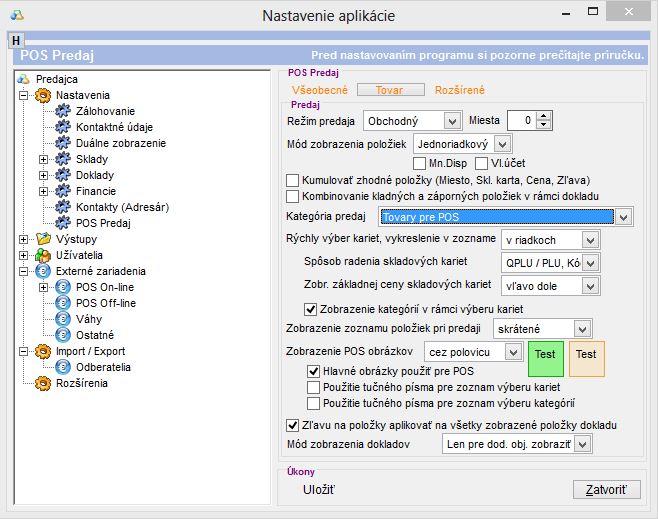Switch to the Všeobecné tab
This screenshot has width=658, height=519.
pyautogui.click(x=318, y=90)
